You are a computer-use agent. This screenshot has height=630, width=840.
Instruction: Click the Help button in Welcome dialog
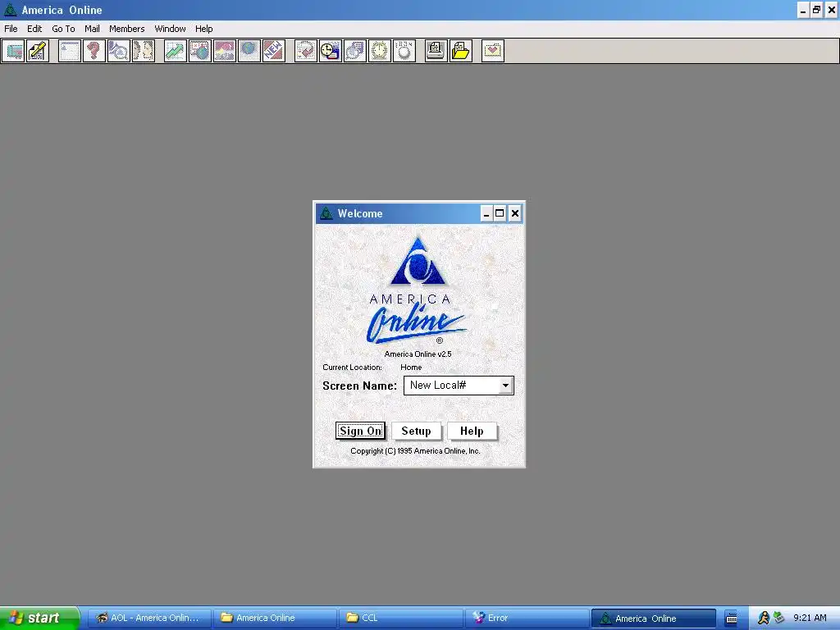click(472, 431)
